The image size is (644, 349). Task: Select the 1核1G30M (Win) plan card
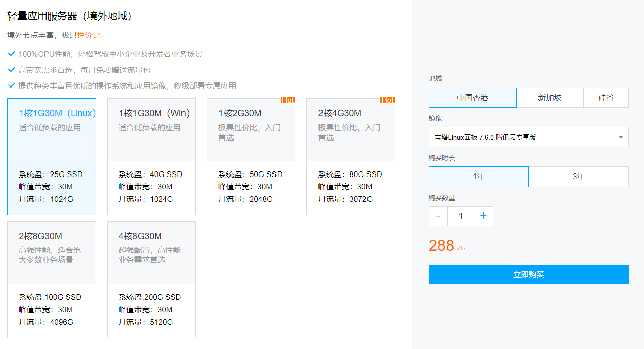point(151,157)
